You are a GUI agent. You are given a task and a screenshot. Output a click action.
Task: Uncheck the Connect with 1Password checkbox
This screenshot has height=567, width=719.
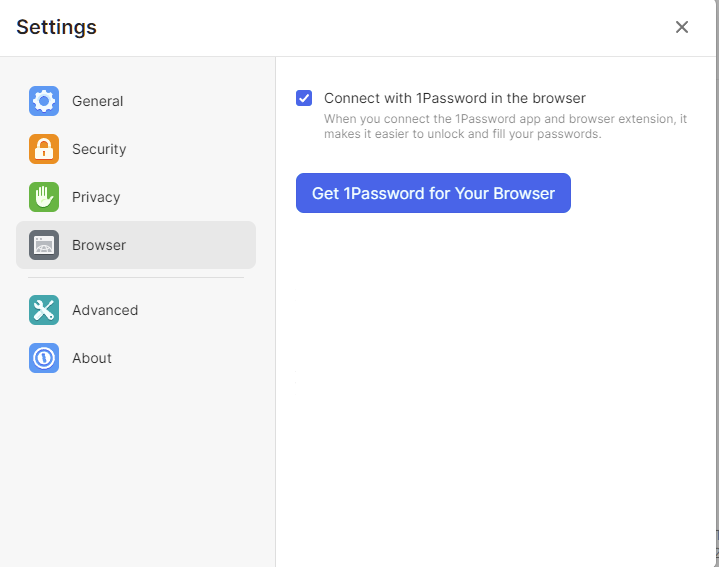click(x=304, y=98)
